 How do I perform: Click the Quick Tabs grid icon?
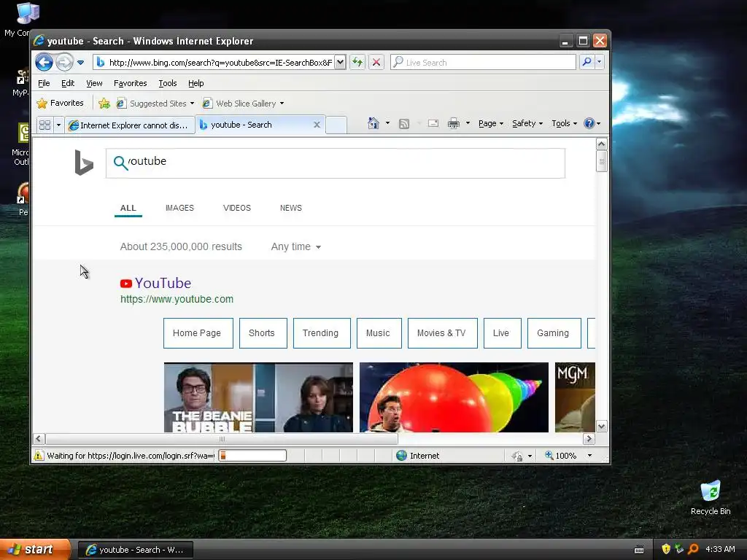[x=44, y=125]
